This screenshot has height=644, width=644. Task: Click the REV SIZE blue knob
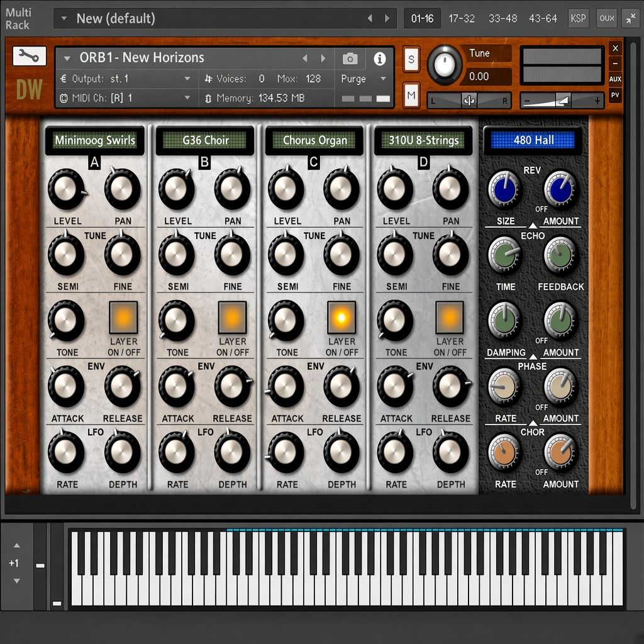[504, 190]
